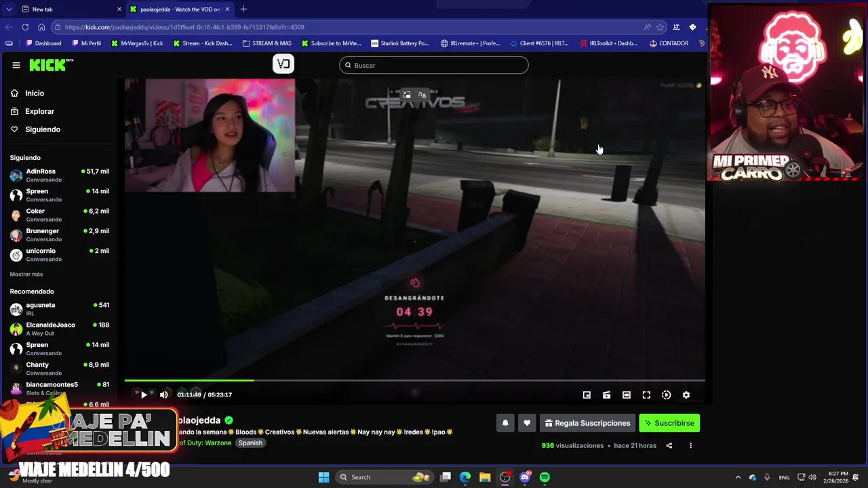
Task: Toggle picture-in-picture mode in the player
Action: click(x=587, y=395)
